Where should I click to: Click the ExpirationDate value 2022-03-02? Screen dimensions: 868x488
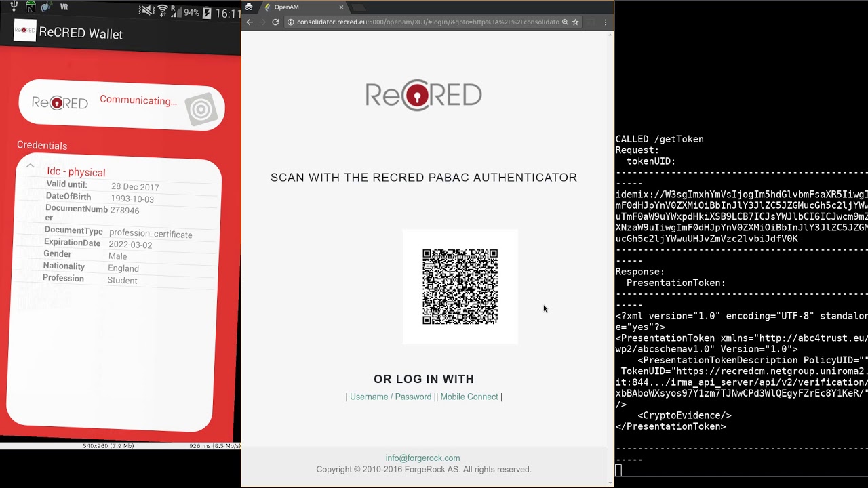tap(130, 245)
